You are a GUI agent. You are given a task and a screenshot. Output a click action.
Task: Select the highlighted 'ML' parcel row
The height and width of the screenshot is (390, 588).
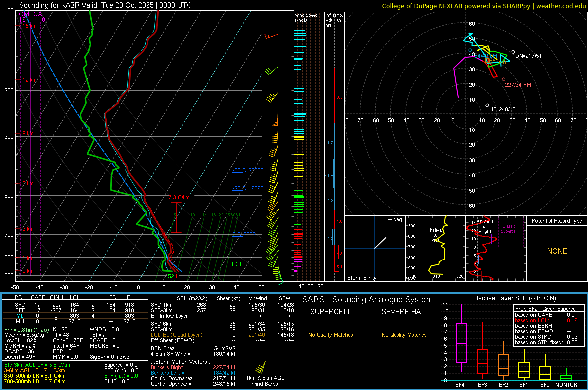coord(75,316)
